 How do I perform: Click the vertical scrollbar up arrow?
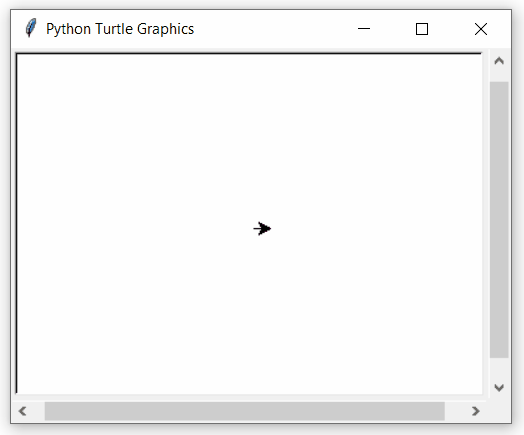499,61
